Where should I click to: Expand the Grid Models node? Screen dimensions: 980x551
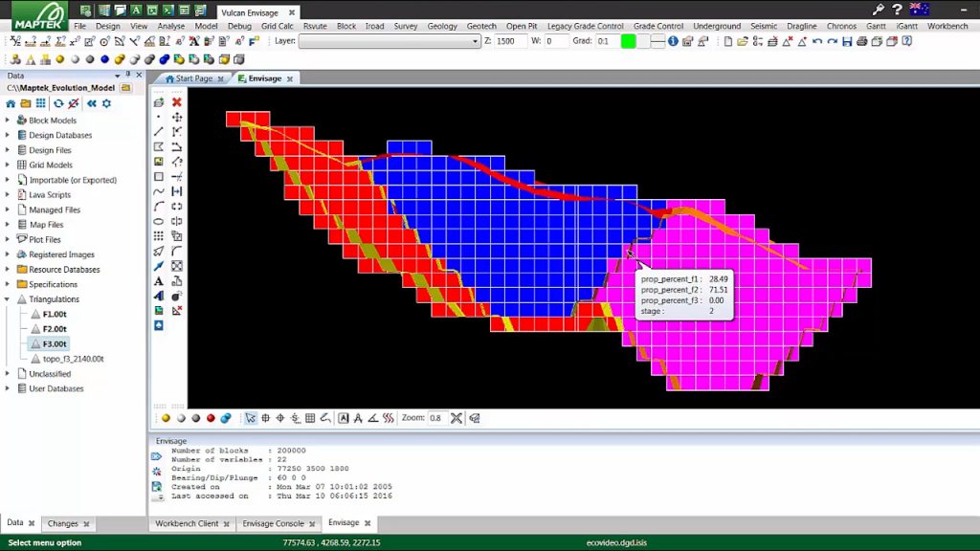click(x=8, y=165)
